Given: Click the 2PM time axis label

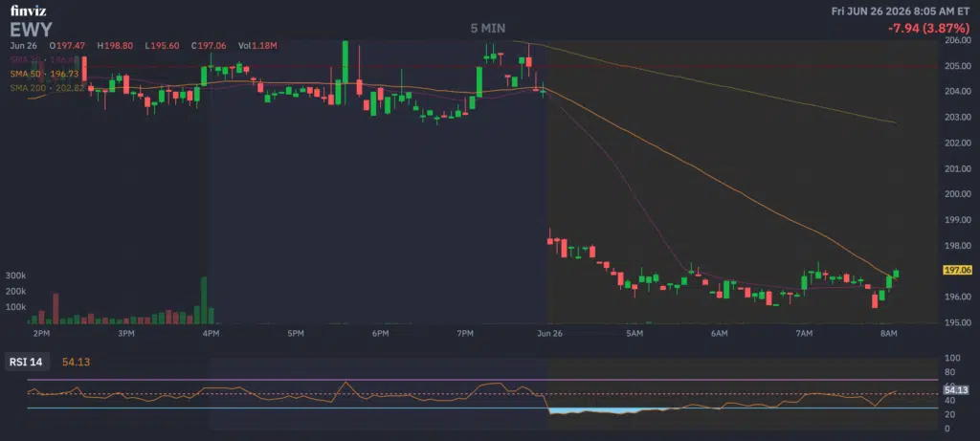Looking at the screenshot, I should pos(41,334).
